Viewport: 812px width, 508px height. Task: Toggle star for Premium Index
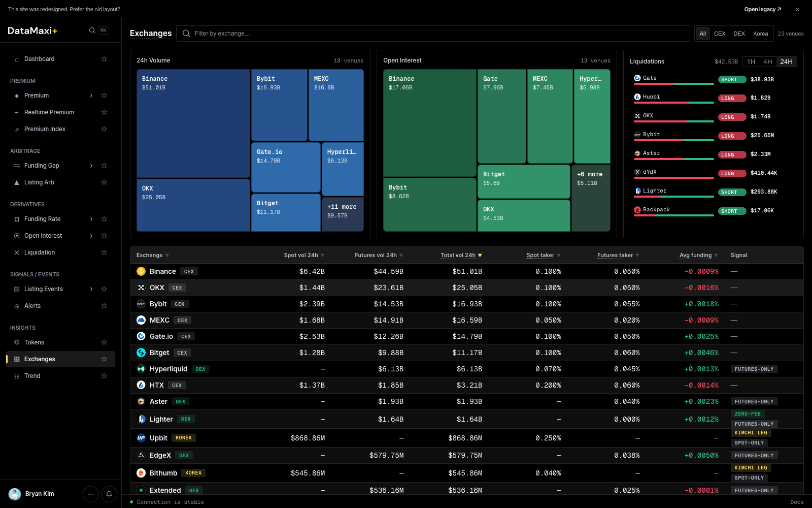[x=104, y=129]
